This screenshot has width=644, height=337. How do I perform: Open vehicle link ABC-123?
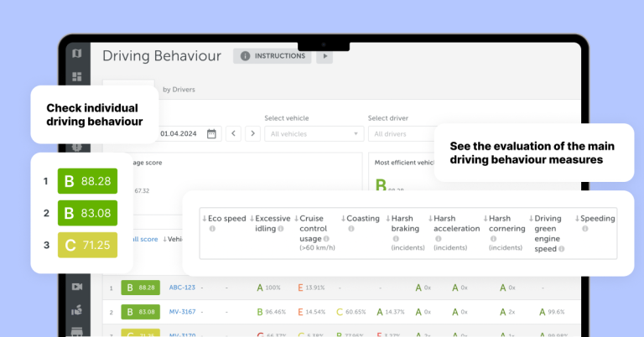(x=182, y=288)
